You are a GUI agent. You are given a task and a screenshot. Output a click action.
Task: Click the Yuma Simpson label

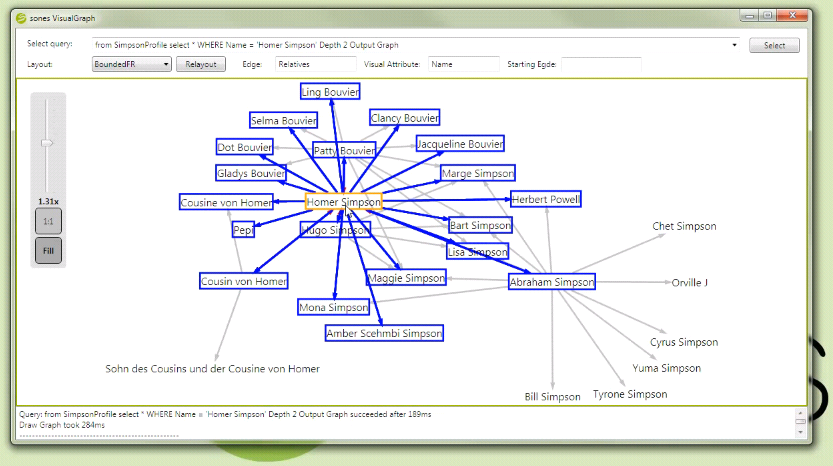pyautogui.click(x=666, y=368)
